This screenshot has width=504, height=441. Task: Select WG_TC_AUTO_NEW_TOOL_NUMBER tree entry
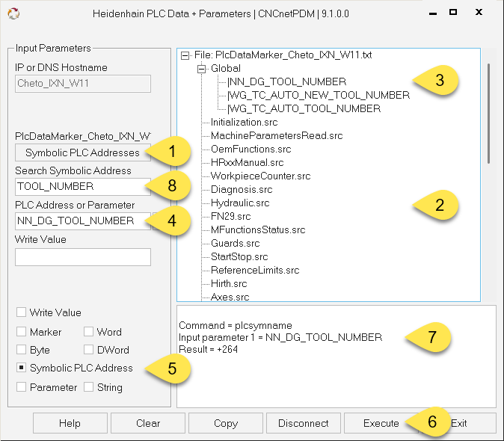pyautogui.click(x=319, y=96)
